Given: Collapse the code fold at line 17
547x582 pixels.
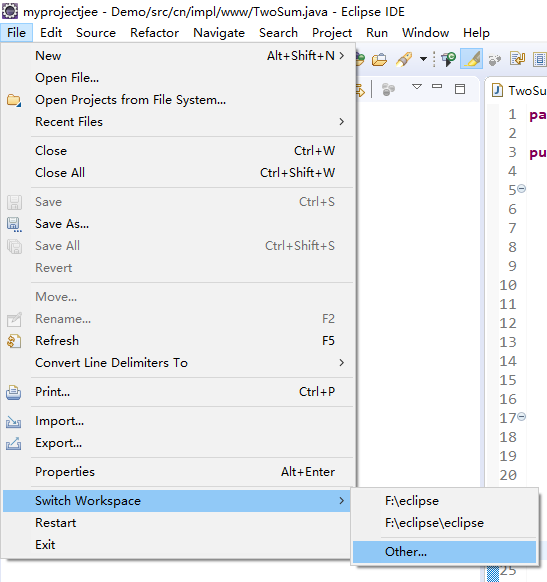Looking at the screenshot, I should tap(521, 417).
